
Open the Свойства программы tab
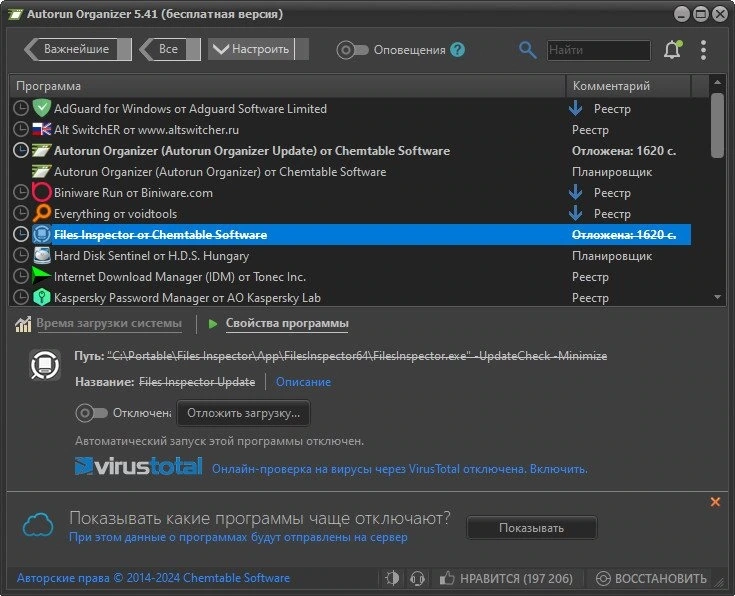(x=287, y=323)
